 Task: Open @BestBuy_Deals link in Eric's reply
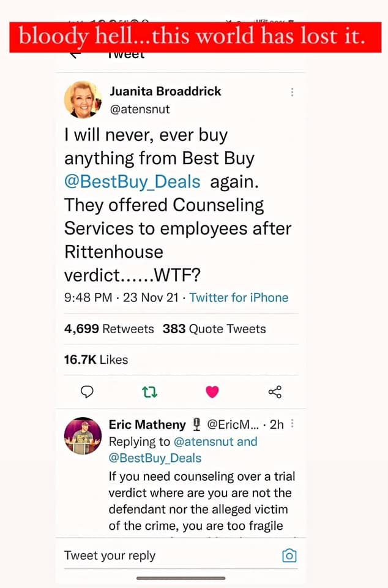(x=155, y=458)
